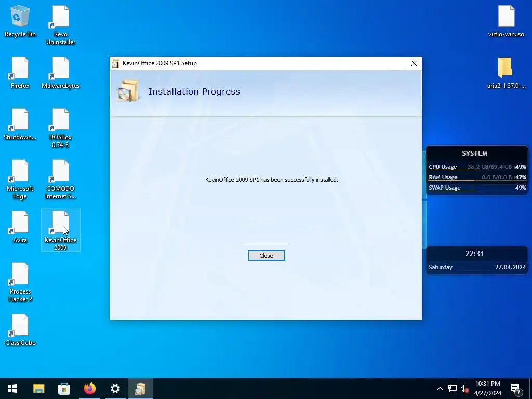Image resolution: width=532 pixels, height=399 pixels.
Task: Select the KevinOffice 2009 desktop shortcut
Action: (61, 231)
